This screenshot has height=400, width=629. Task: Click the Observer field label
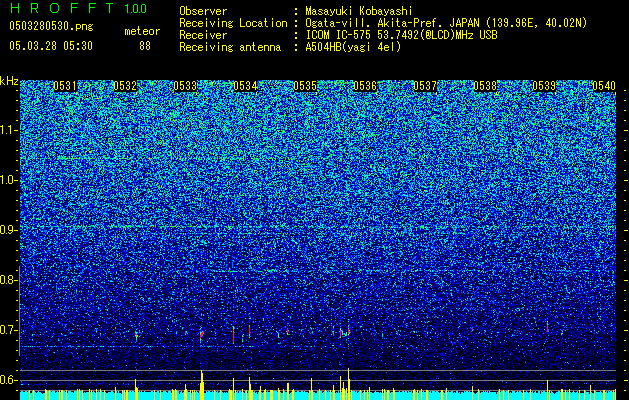tap(203, 11)
